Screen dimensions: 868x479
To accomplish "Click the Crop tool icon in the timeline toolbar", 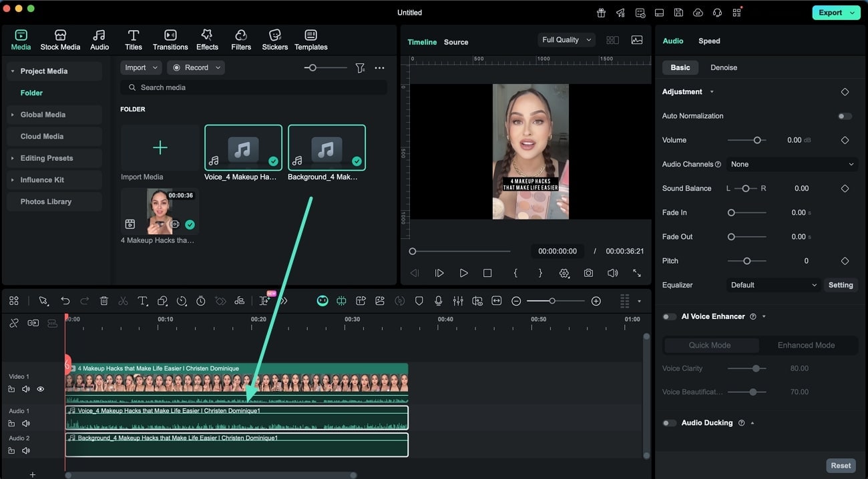I will pyautogui.click(x=162, y=301).
